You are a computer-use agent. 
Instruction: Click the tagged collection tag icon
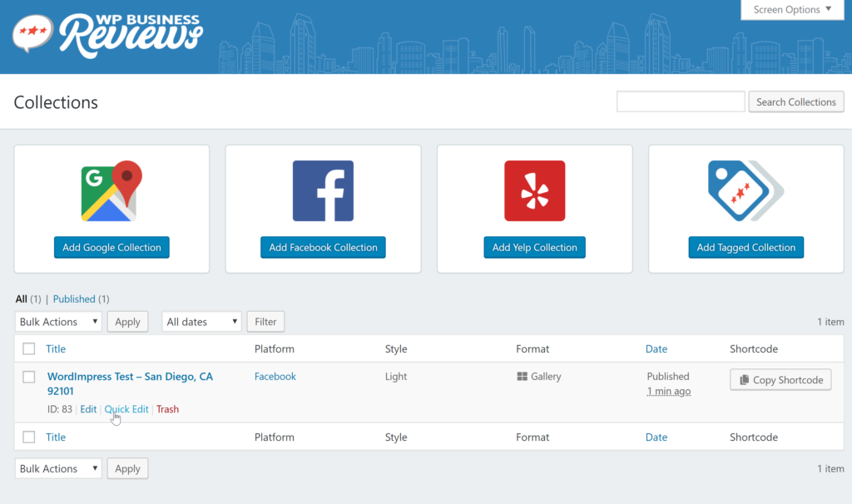pos(746,190)
